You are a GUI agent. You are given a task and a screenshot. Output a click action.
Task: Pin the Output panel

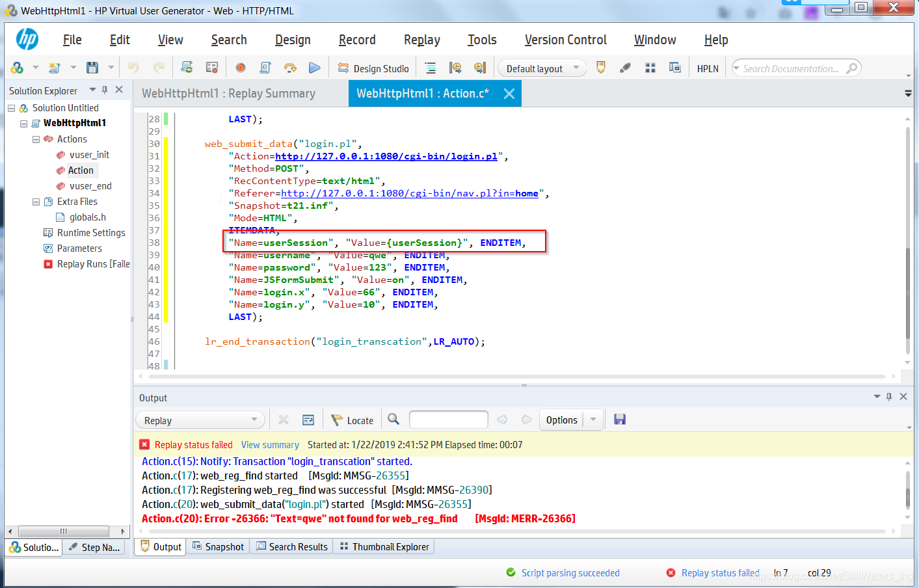(x=889, y=397)
